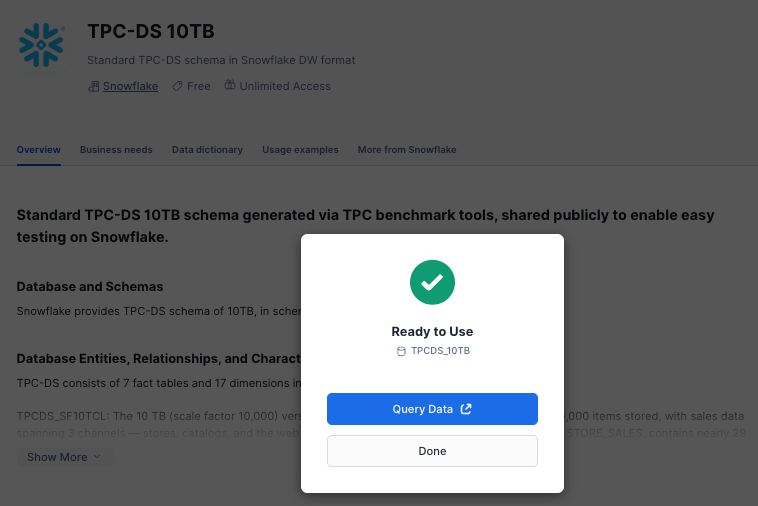Click the green checkmark success icon
The image size is (758, 506).
[x=432, y=282]
